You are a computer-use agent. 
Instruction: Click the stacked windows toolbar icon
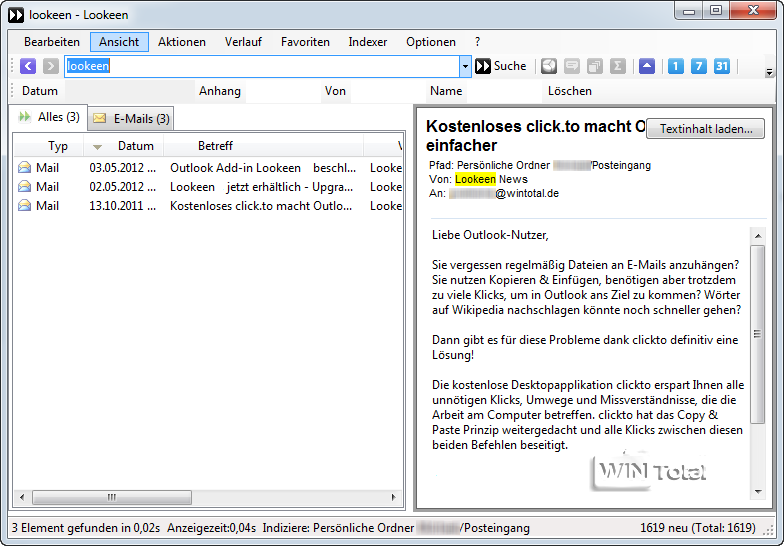click(x=594, y=66)
